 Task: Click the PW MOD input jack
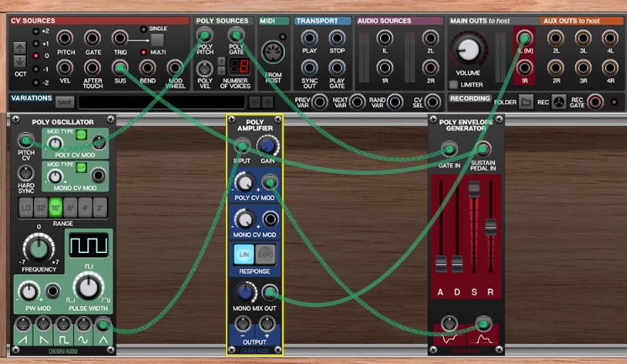coord(52,291)
